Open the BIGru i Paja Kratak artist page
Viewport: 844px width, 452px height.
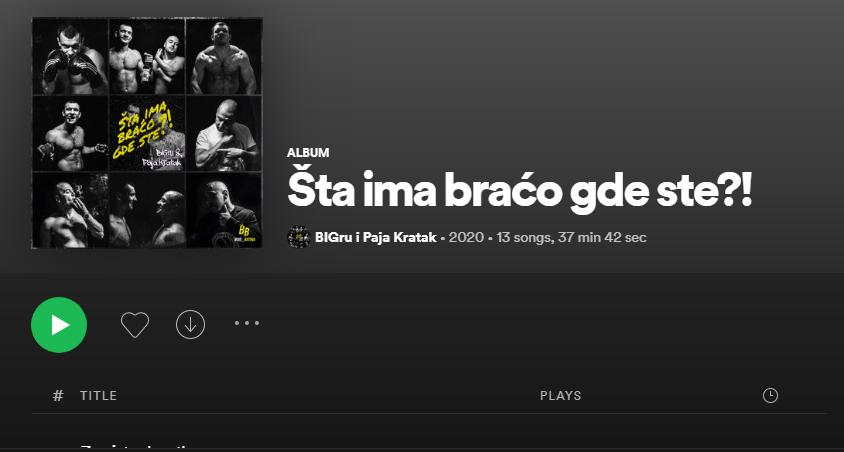click(x=375, y=237)
